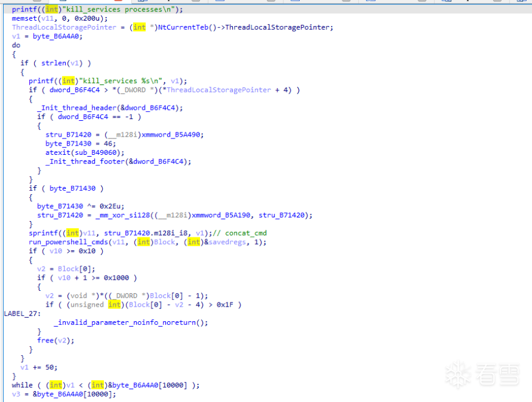The image size is (532, 402).
Task: Click _Init_thread_header function name
Action: coord(77,108)
